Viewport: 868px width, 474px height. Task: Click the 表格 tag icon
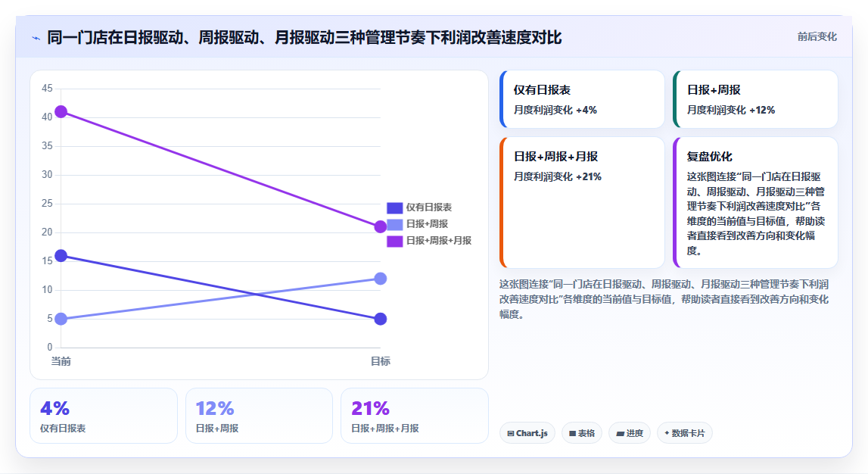click(x=572, y=434)
